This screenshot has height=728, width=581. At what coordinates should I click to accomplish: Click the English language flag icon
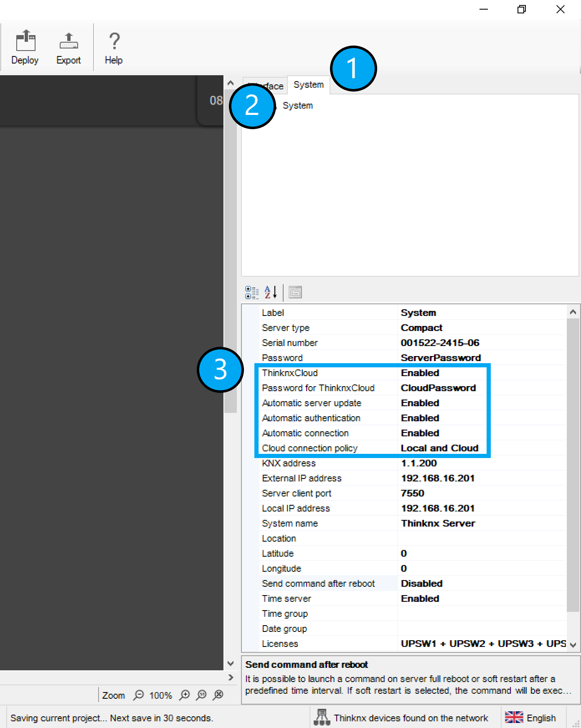pos(514,718)
